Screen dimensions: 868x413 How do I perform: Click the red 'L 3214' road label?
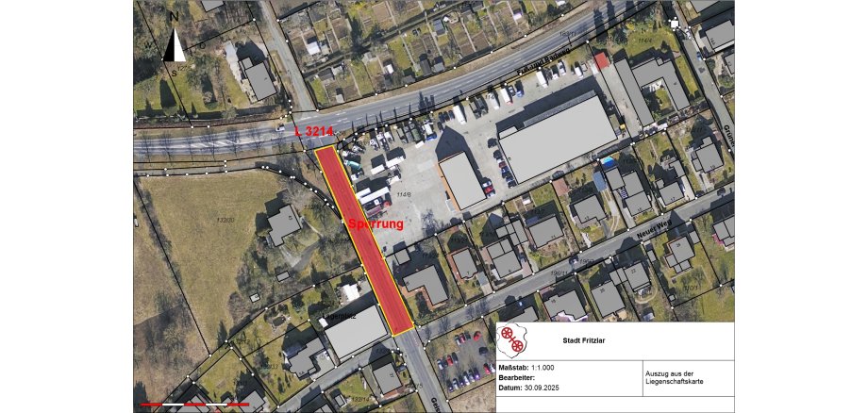click(x=314, y=132)
